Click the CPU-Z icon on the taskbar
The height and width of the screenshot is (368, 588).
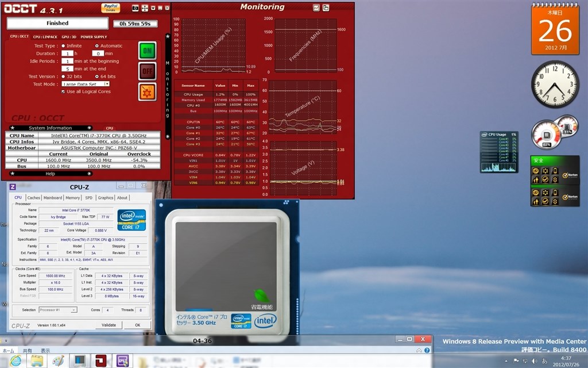122,361
